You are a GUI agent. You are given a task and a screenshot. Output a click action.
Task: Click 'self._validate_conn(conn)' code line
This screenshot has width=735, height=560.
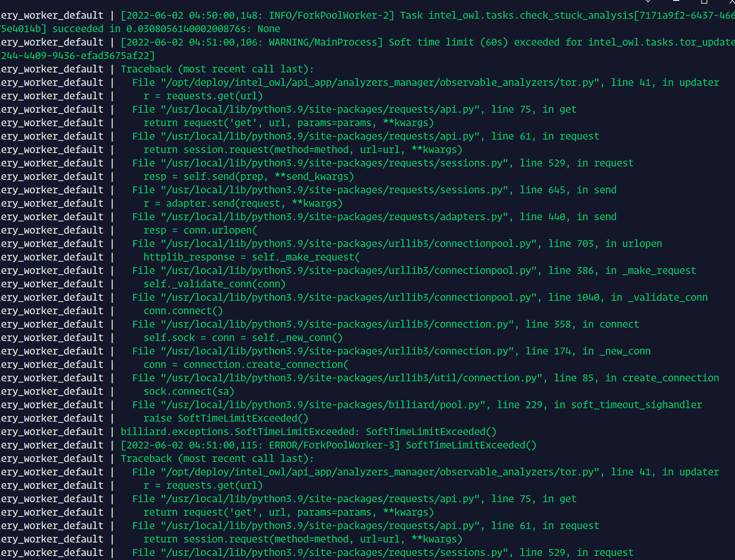coord(214,284)
